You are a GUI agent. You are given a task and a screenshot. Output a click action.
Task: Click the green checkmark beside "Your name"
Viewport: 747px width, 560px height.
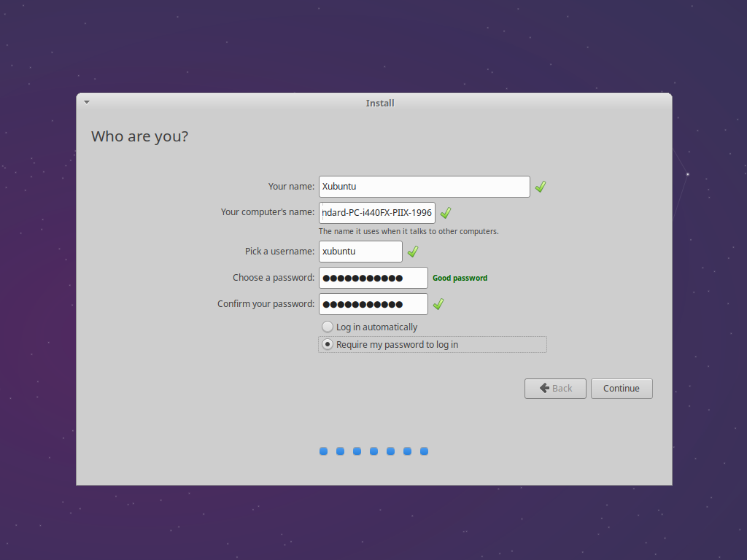click(540, 187)
